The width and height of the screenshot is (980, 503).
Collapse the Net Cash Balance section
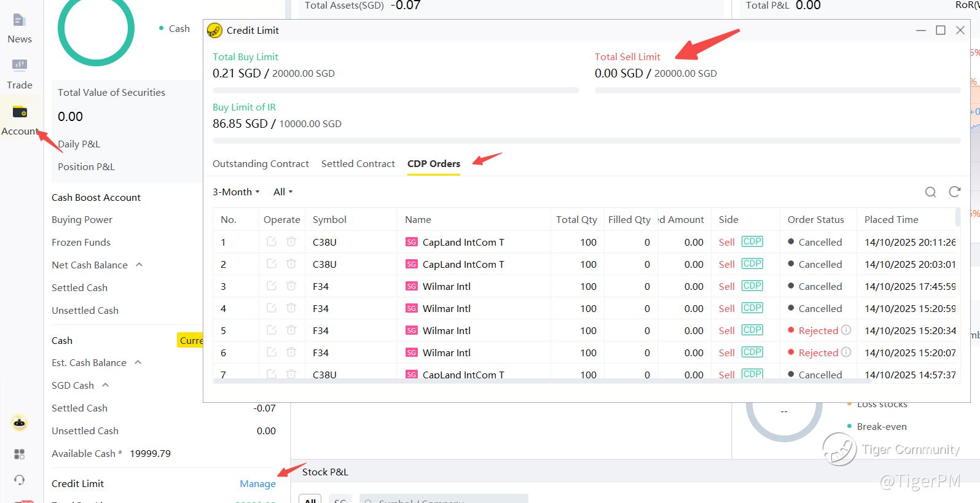(139, 265)
